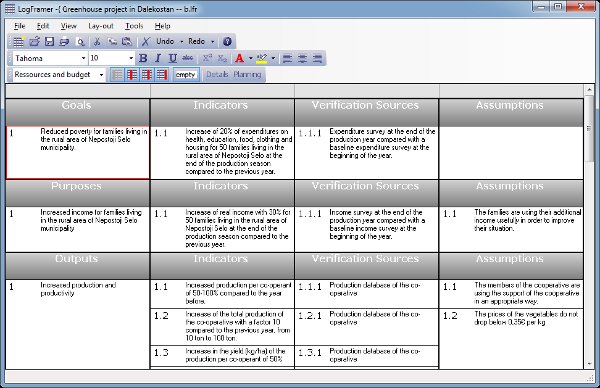Pick the red font color button
This screenshot has width=600, height=388.
point(240,58)
